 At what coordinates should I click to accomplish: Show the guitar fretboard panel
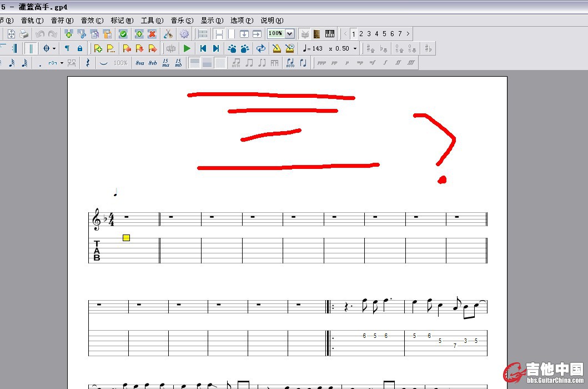pyautogui.click(x=317, y=34)
